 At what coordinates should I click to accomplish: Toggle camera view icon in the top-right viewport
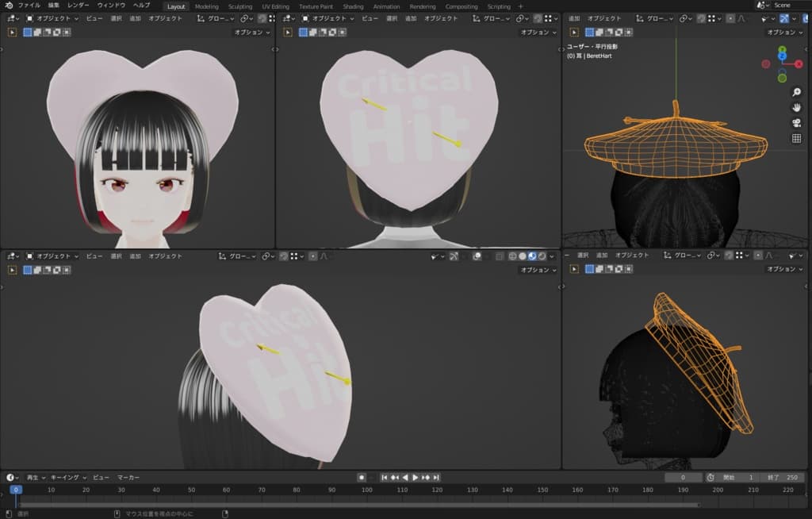(x=796, y=122)
